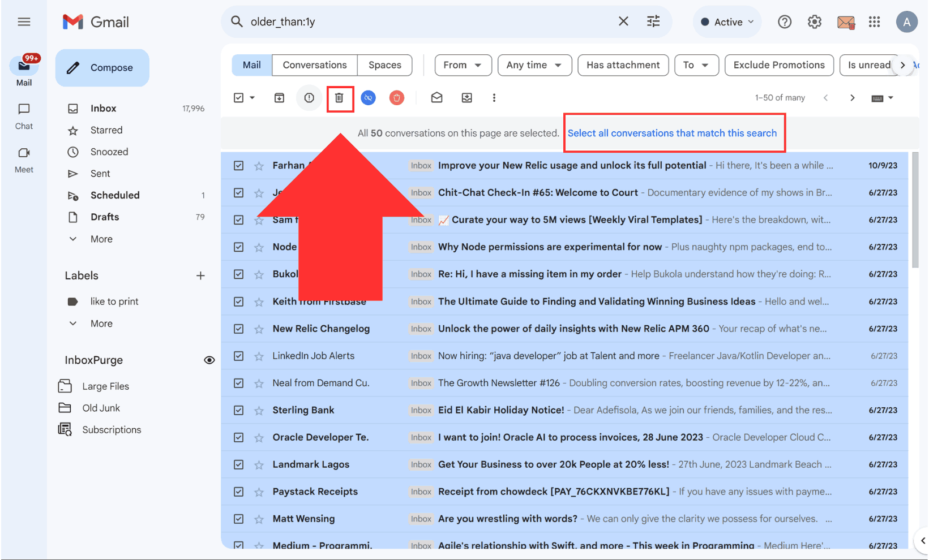929x560 pixels.
Task: Switch to the Conversations tab
Action: point(315,65)
